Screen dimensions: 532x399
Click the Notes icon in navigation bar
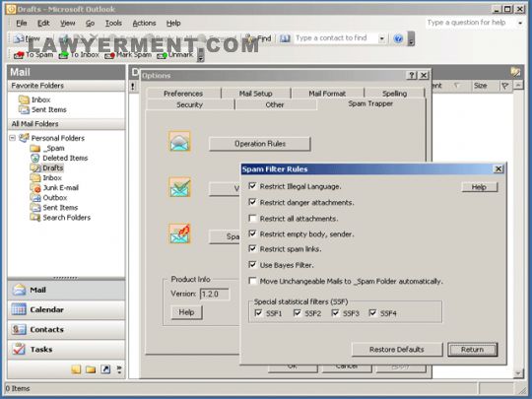click(x=76, y=369)
